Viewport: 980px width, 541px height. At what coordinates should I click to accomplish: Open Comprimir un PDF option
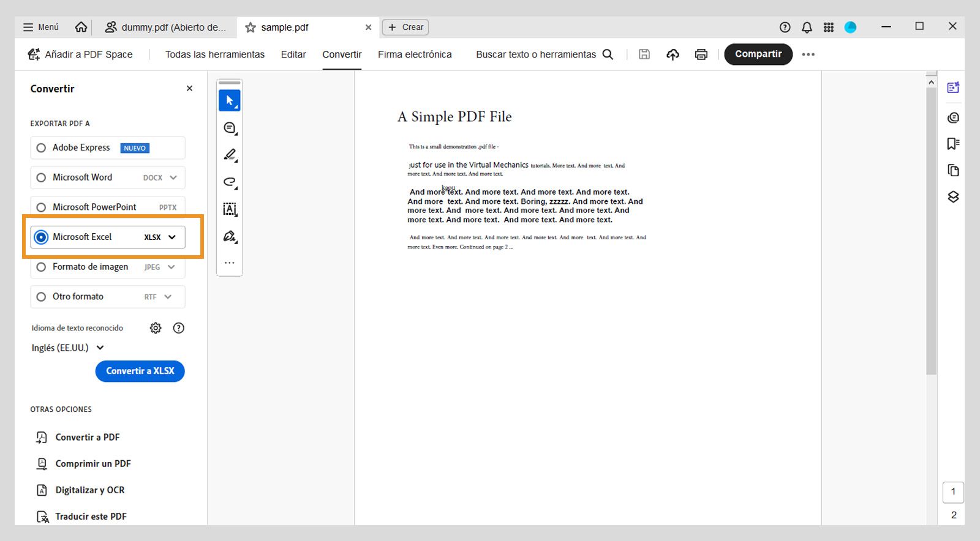coord(83,463)
